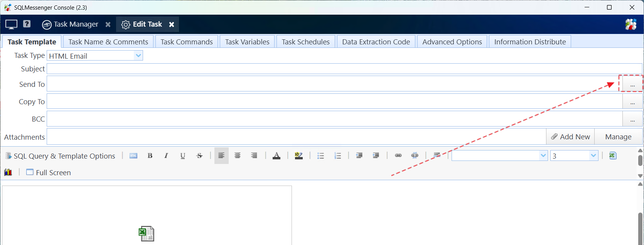Image resolution: width=644 pixels, height=245 pixels.
Task: Click the Send To input field
Action: (335, 84)
